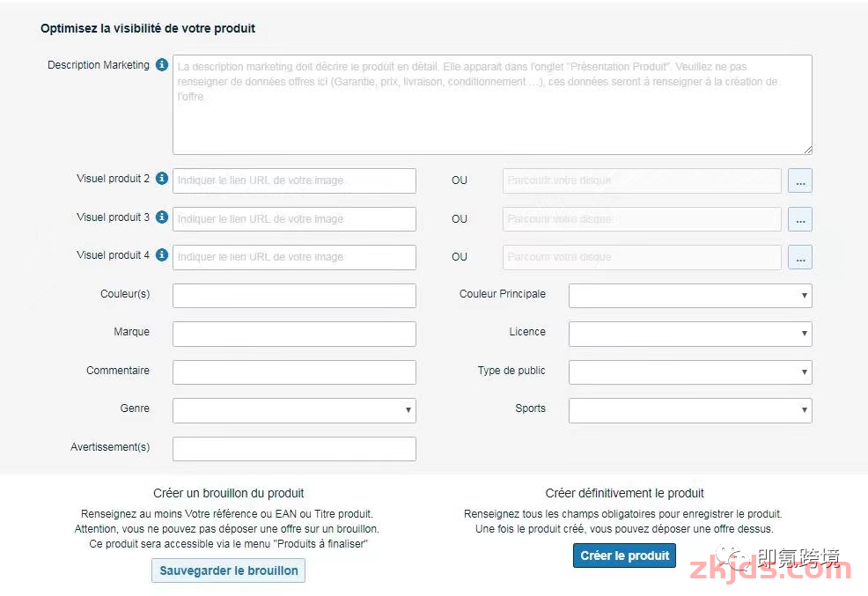868x596 pixels.
Task: Expand the Couleur Principale dropdown
Action: pos(690,296)
